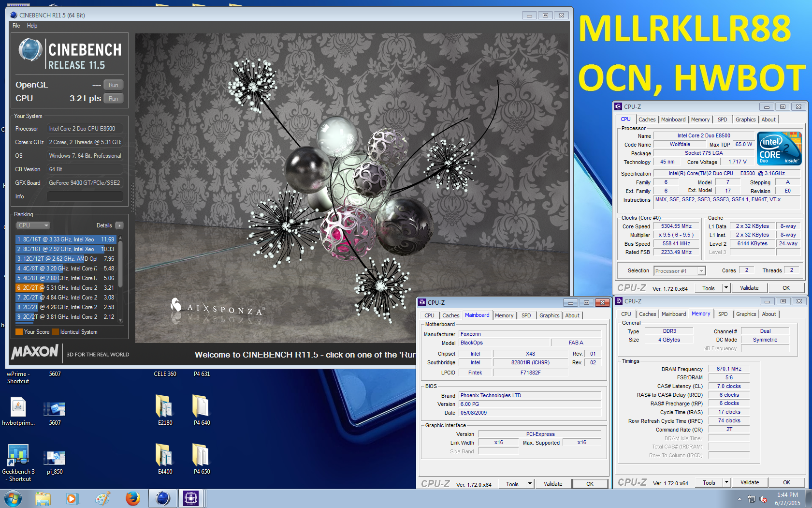Open the hwbotprime desktop icon

[x=18, y=411]
